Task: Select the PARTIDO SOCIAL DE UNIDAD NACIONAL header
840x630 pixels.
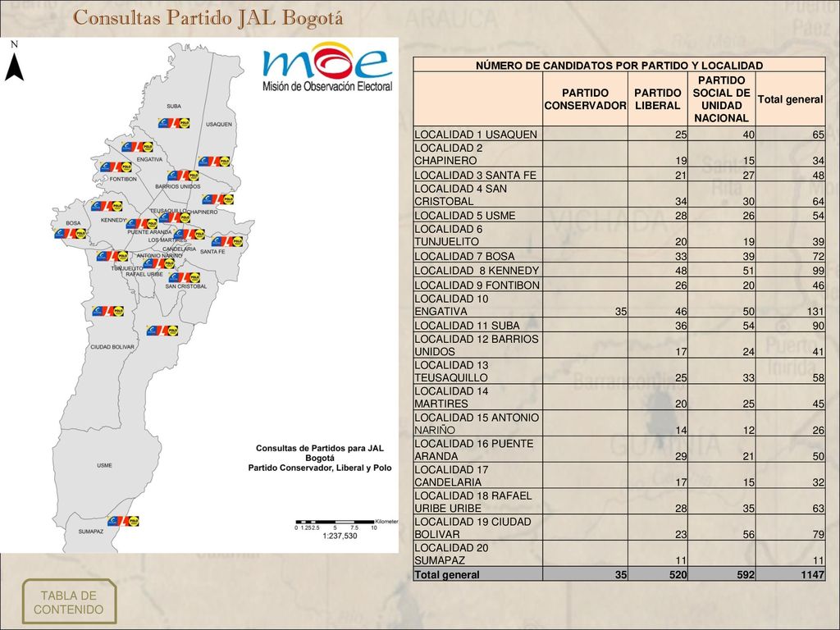Action: click(722, 99)
